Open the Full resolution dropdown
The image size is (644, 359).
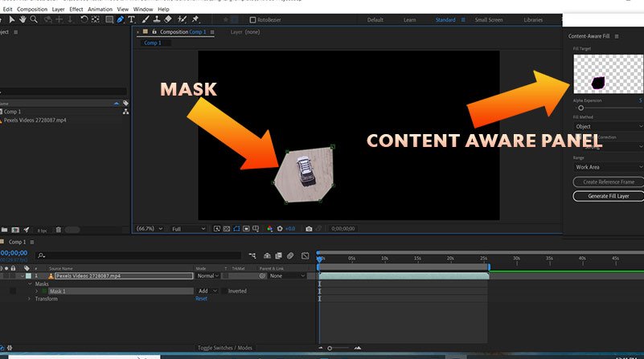pos(188,229)
